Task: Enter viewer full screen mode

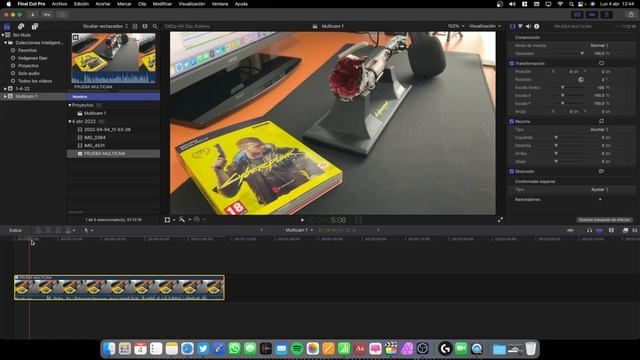Action: point(500,220)
